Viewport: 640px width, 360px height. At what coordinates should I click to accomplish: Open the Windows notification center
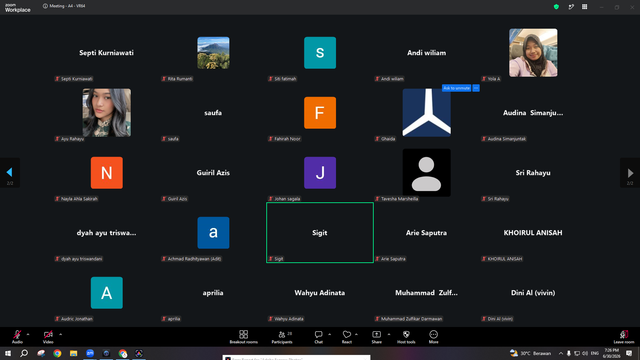click(629, 353)
